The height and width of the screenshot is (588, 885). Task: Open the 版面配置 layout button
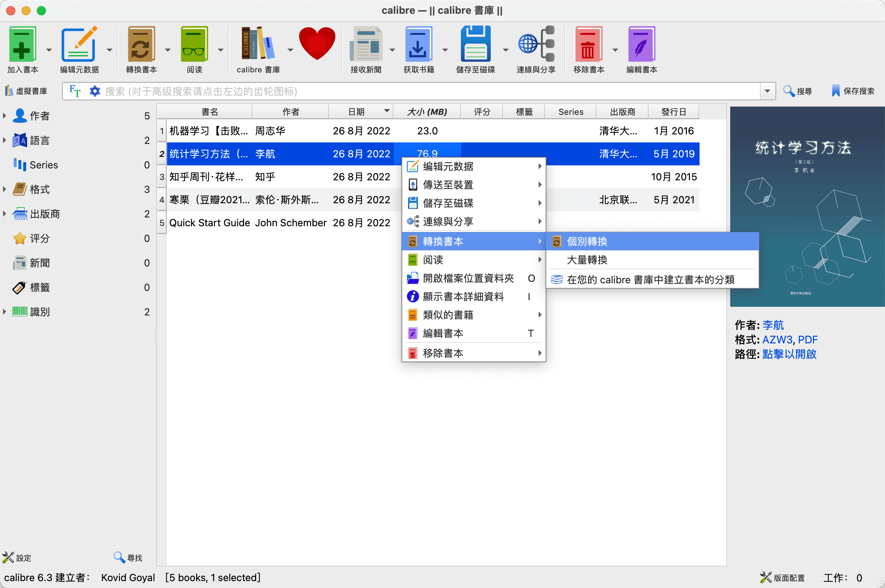782,578
